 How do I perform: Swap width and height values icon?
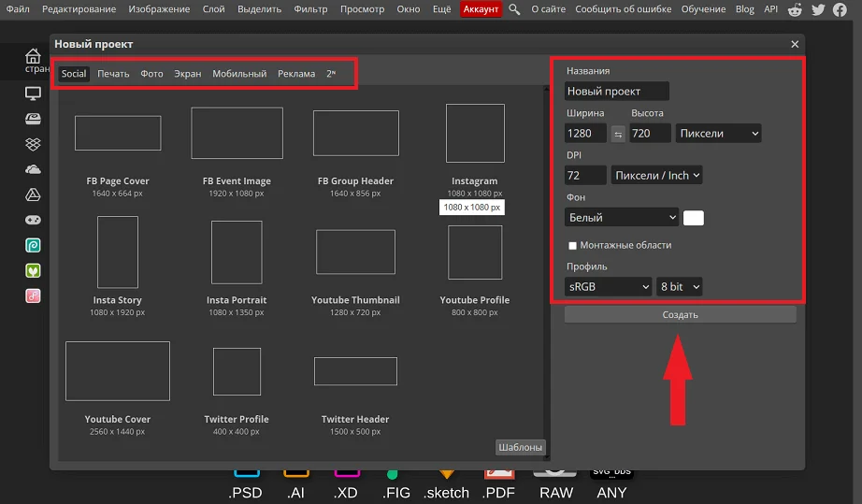coord(618,134)
